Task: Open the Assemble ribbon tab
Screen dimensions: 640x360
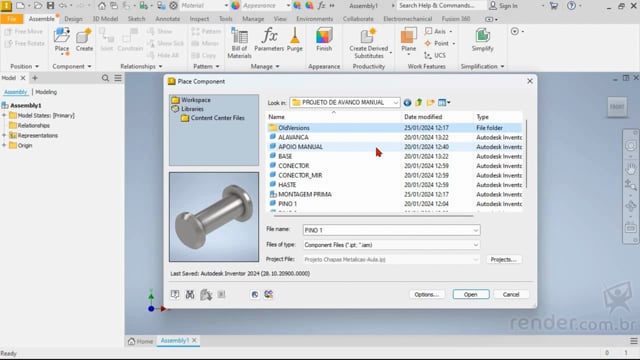Action: (x=41, y=19)
